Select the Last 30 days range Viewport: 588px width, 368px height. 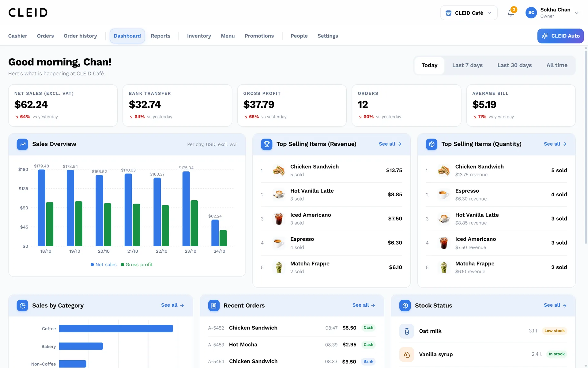click(x=514, y=65)
